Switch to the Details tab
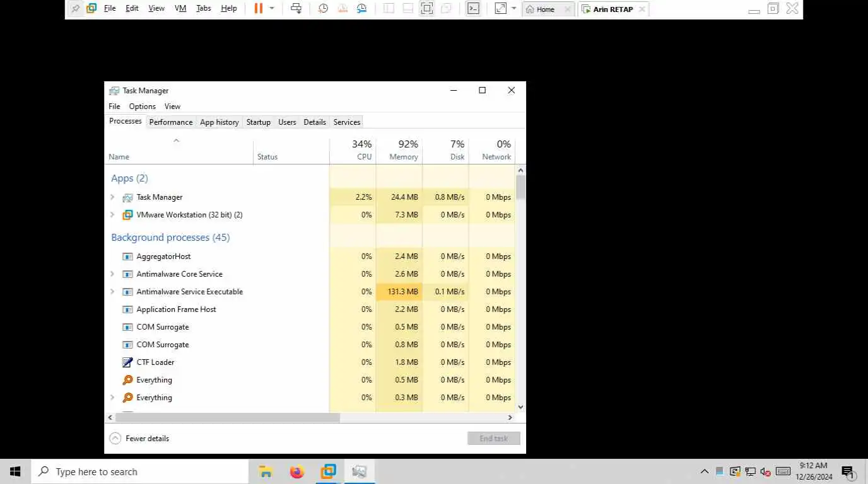The image size is (868, 484). [x=315, y=122]
